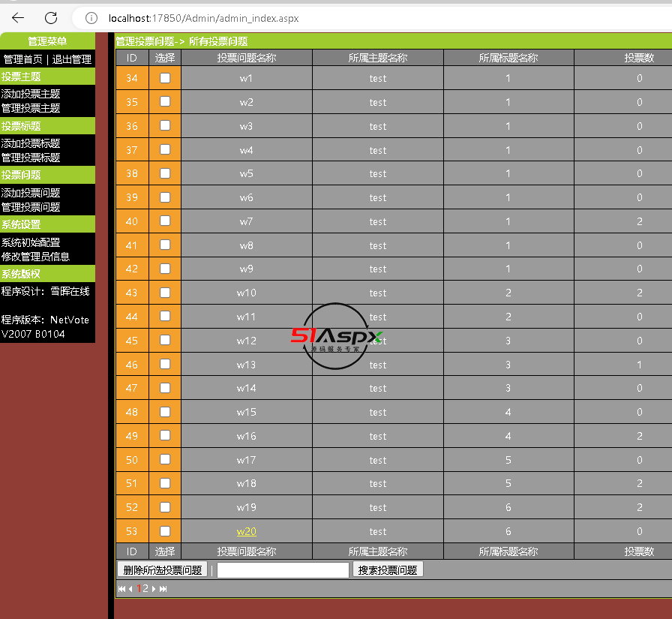This screenshot has width=672, height=619.
Task: Toggle the checkbox for row w10
Action: pyautogui.click(x=165, y=293)
